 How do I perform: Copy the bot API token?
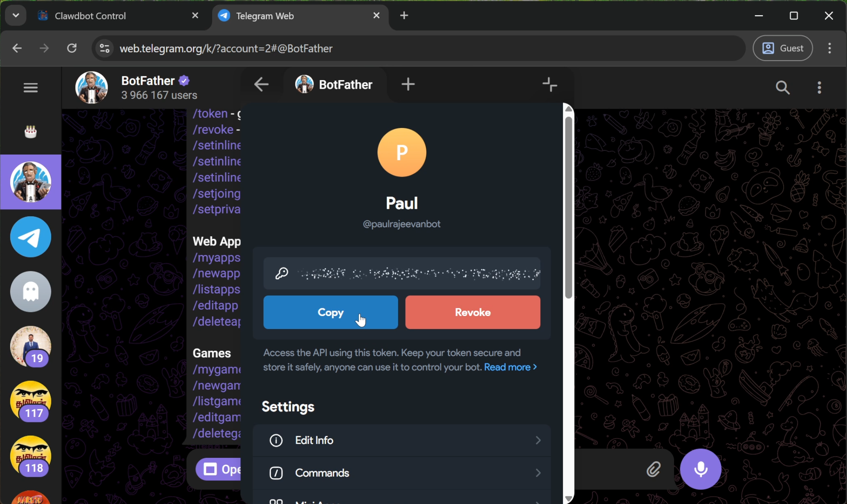point(330,312)
